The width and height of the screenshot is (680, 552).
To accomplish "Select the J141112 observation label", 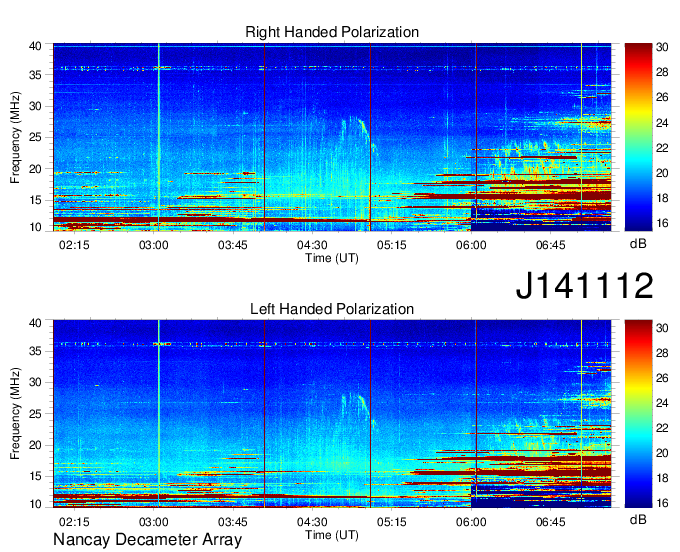I will 584,285.
